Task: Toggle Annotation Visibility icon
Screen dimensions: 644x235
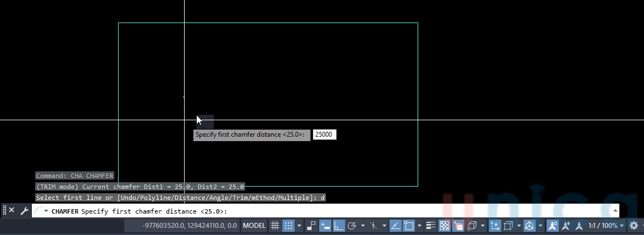Action: point(552,226)
